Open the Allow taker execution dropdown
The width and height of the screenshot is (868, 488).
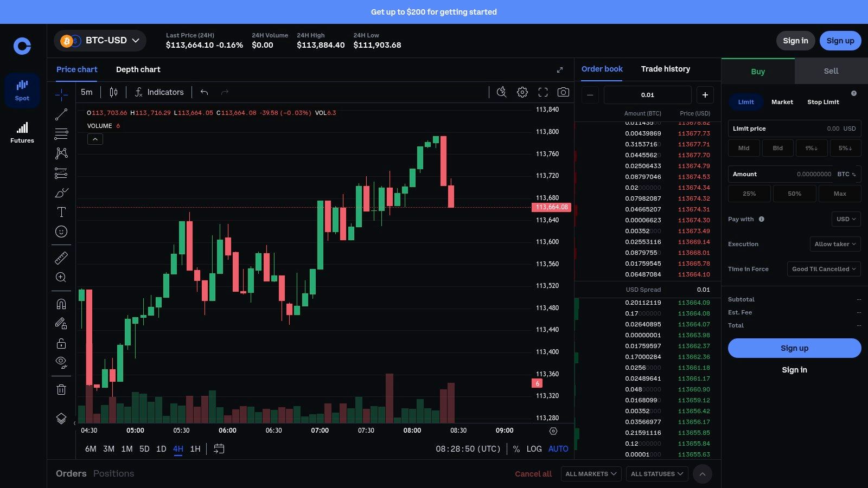click(x=835, y=244)
